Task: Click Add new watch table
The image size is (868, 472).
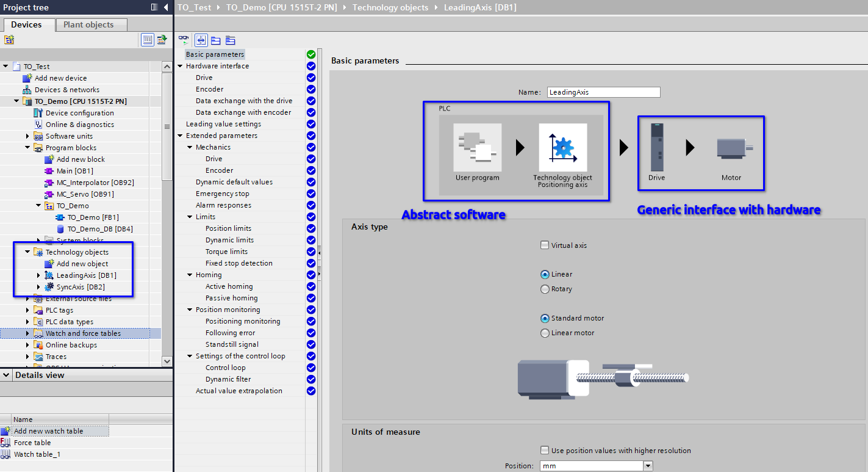Action: 48,431
